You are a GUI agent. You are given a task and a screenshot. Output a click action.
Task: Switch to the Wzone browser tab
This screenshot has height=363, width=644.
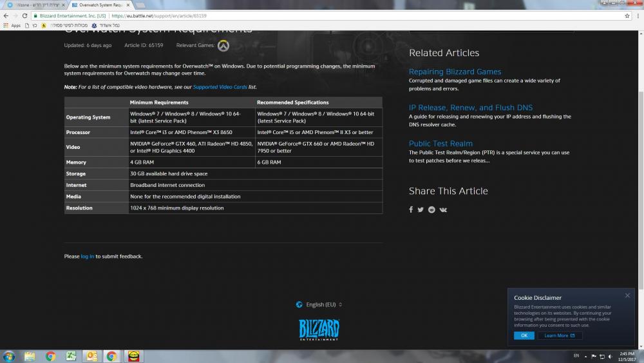[x=35, y=5]
